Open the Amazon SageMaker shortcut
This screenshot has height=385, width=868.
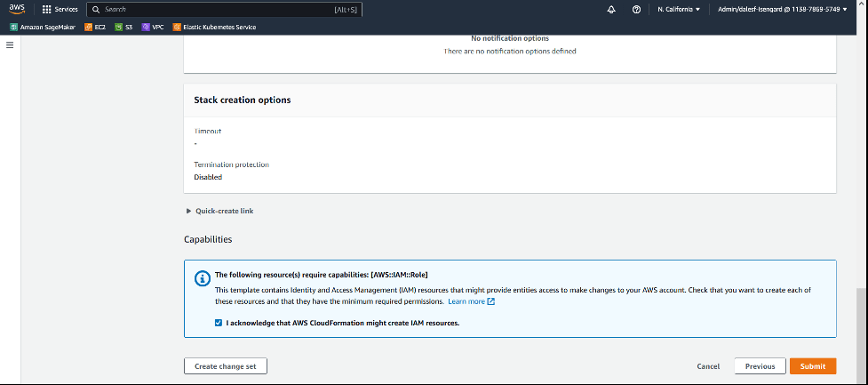point(44,27)
